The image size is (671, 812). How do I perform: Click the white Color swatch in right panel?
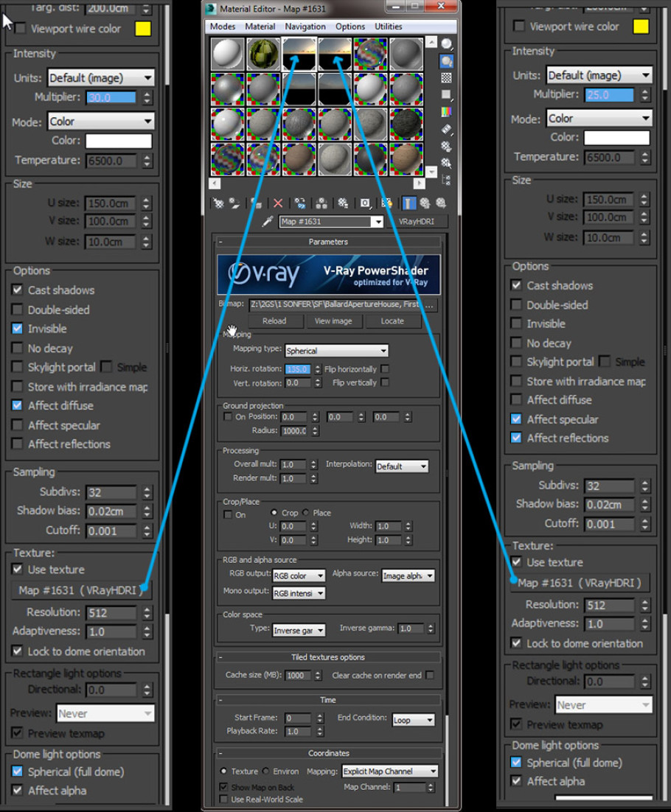point(616,138)
